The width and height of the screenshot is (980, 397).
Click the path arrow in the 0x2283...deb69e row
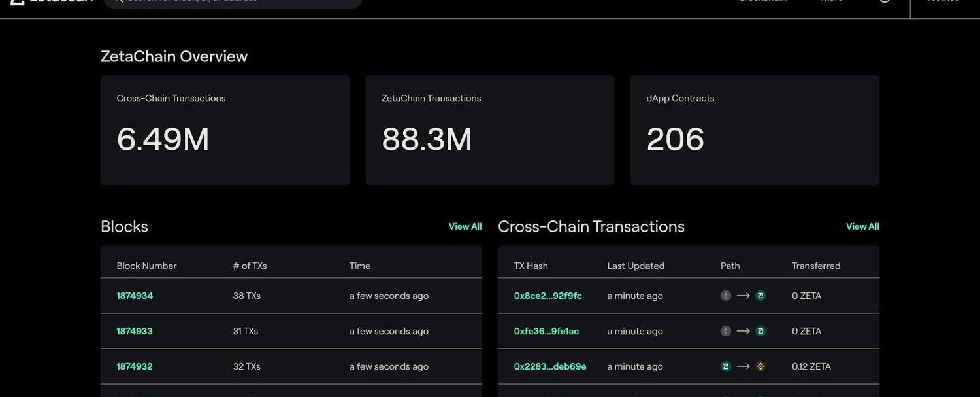point(743,366)
